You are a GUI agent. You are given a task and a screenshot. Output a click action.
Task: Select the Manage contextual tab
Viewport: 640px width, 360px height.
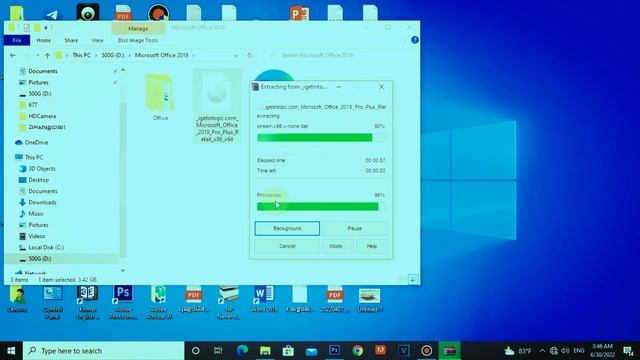(138, 29)
